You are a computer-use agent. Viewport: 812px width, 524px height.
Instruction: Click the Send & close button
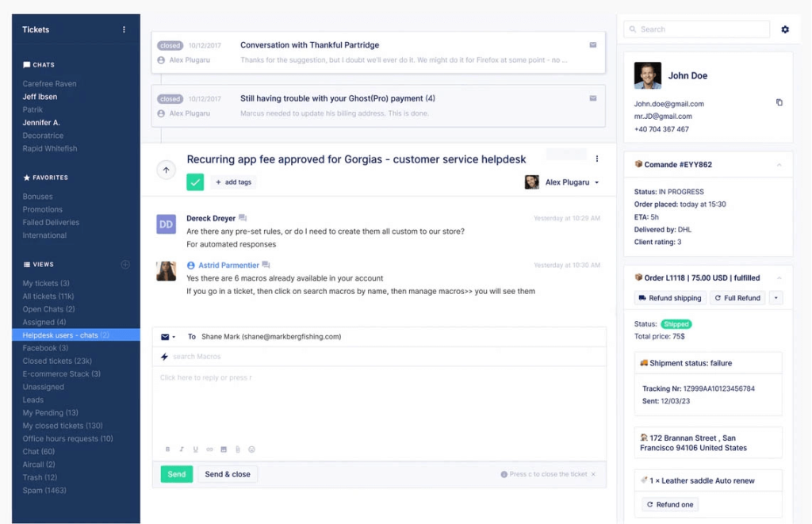click(x=228, y=474)
